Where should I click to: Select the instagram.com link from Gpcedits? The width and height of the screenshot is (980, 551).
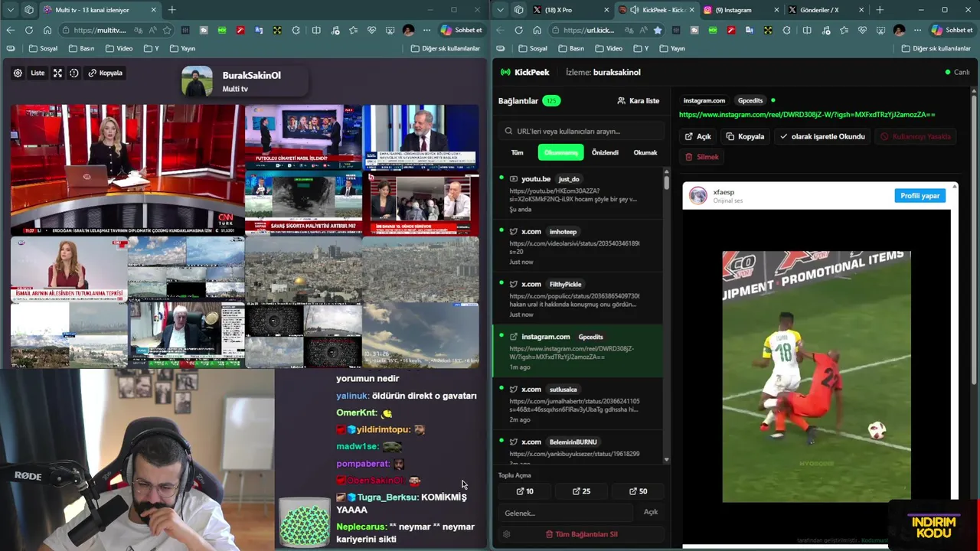click(578, 351)
